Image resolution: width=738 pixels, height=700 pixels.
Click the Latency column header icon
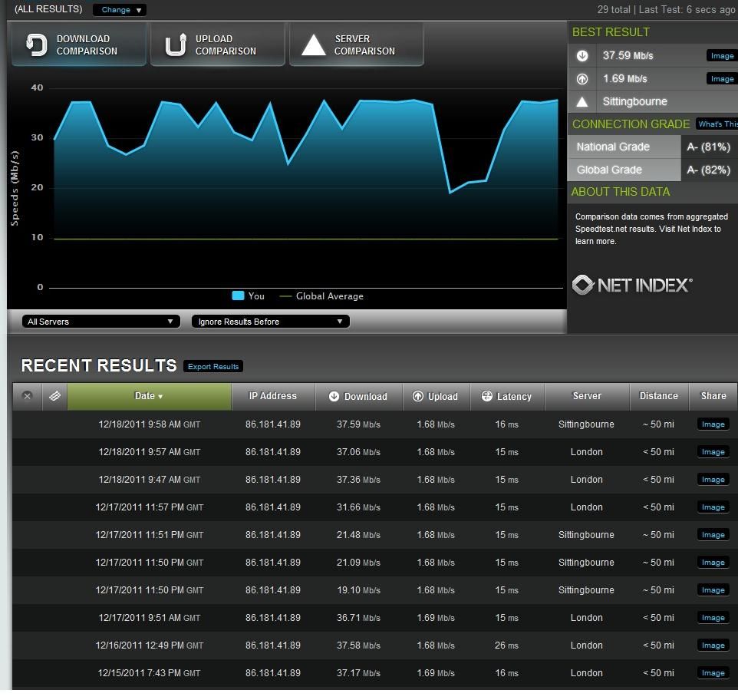pyautogui.click(x=486, y=396)
